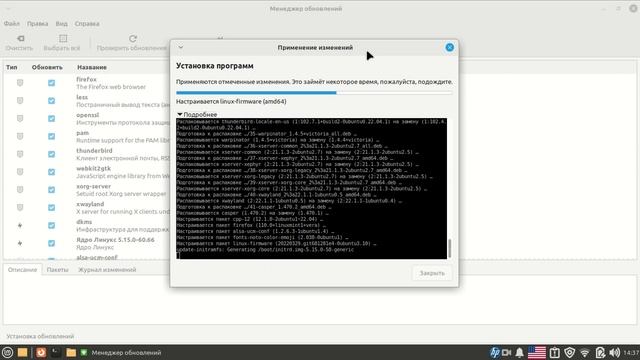Open the clipboard tray icon
This screenshot has height=360, width=640.
[555, 352]
